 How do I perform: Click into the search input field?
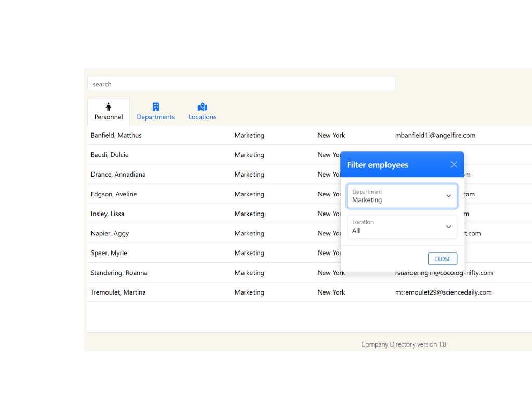click(241, 84)
